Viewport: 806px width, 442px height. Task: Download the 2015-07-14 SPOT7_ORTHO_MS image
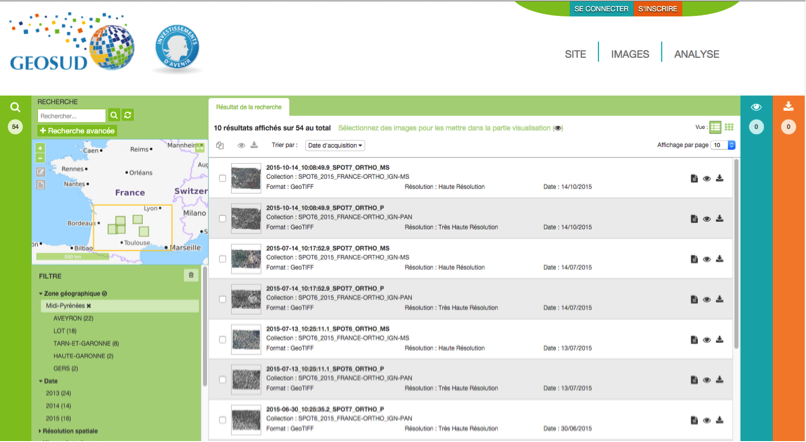click(720, 259)
